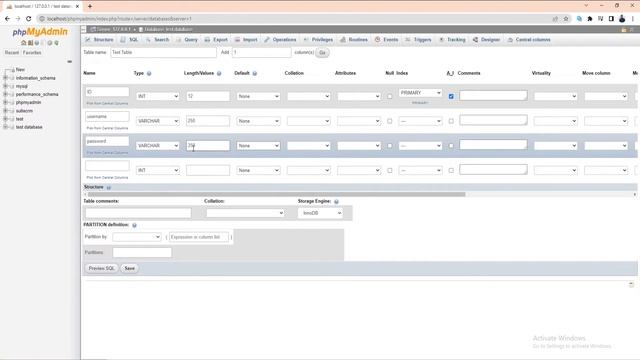Viewport: 640px width, 360px height.
Task: Click the reload navigation panel icon
Action: coord(56,43)
